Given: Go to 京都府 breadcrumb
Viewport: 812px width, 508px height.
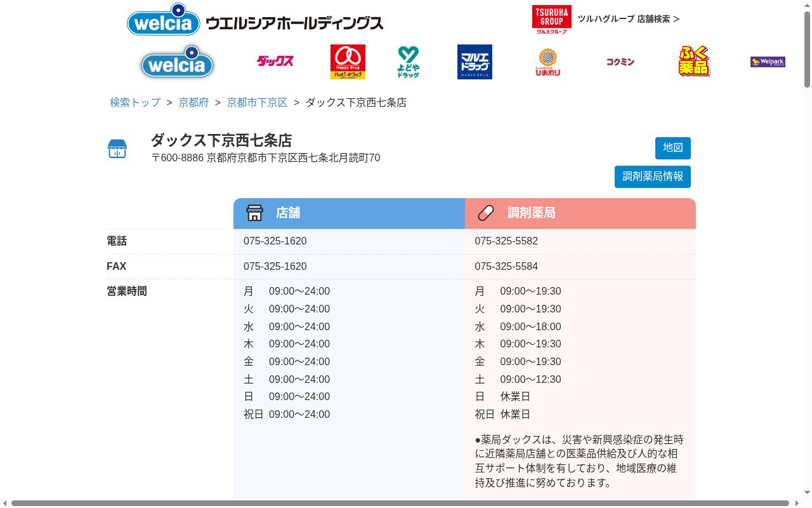Looking at the screenshot, I should [193, 102].
